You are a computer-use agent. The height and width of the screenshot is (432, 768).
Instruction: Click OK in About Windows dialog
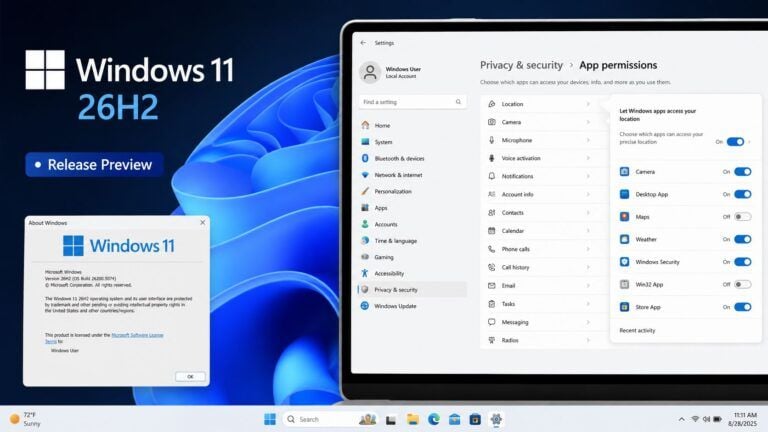tap(190, 377)
